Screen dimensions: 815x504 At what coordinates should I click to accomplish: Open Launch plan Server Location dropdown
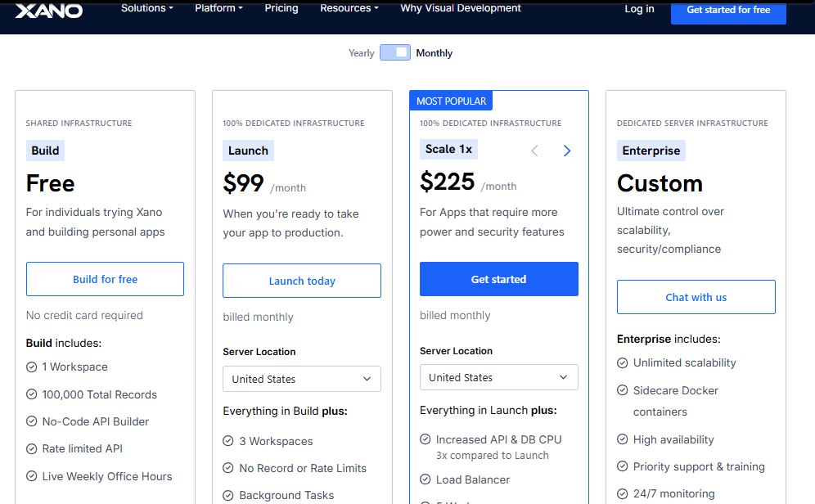pyautogui.click(x=302, y=379)
